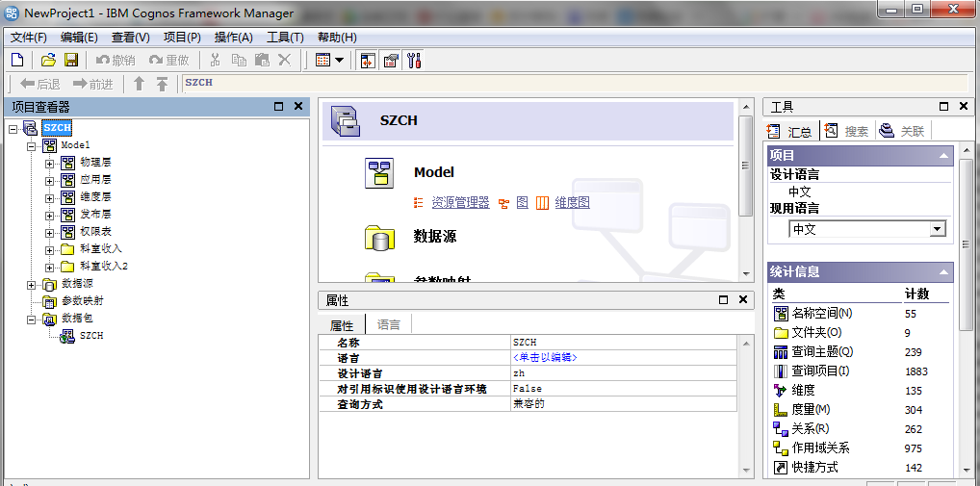Open the 工具(T) menu
This screenshot has width=980, height=486.
285,38
